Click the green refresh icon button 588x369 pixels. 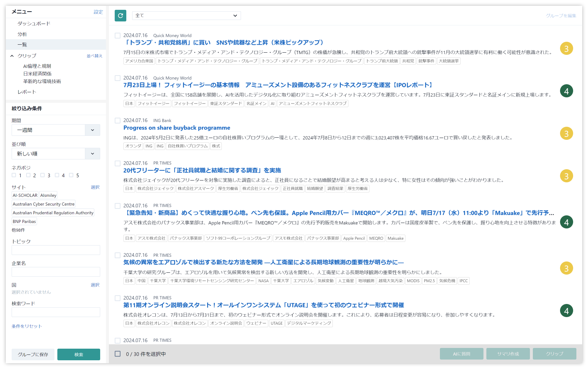[x=121, y=16]
